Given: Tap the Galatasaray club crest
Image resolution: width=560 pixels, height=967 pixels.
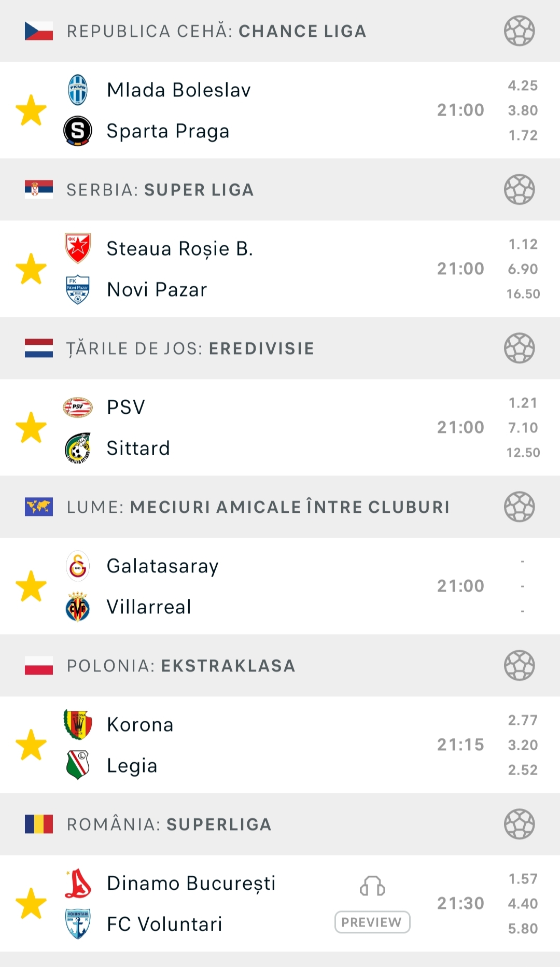Looking at the screenshot, I should coord(78,566).
